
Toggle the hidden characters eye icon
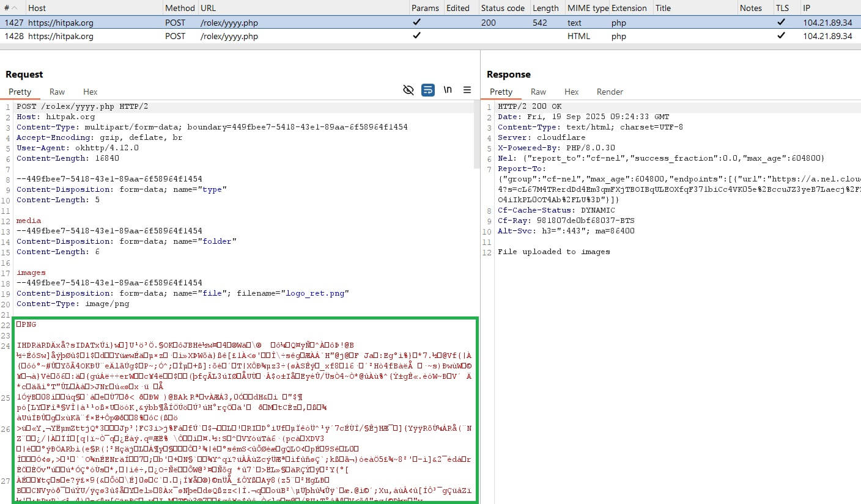(408, 90)
